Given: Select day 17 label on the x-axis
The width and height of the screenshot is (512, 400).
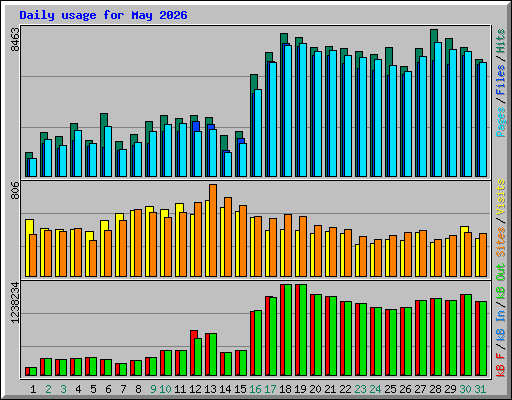Looking at the screenshot, I should 270,389.
